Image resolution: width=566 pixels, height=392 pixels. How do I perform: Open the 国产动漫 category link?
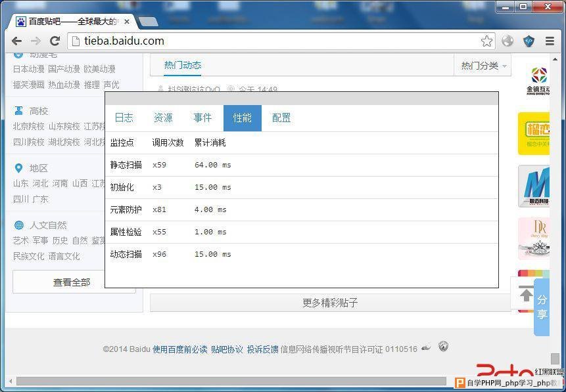(x=64, y=69)
